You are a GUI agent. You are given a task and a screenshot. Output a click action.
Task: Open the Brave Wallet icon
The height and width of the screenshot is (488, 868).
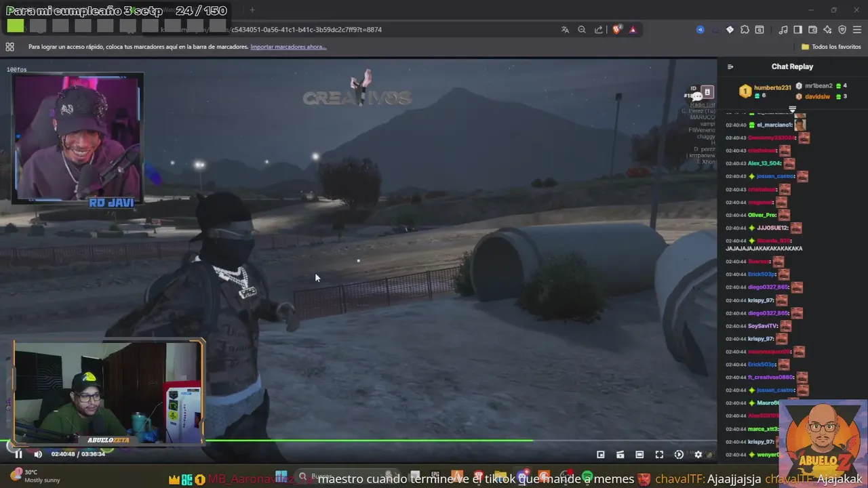(812, 30)
